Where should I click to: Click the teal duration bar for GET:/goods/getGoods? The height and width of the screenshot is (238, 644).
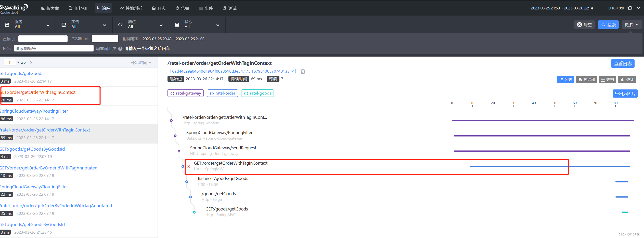pos(625,212)
